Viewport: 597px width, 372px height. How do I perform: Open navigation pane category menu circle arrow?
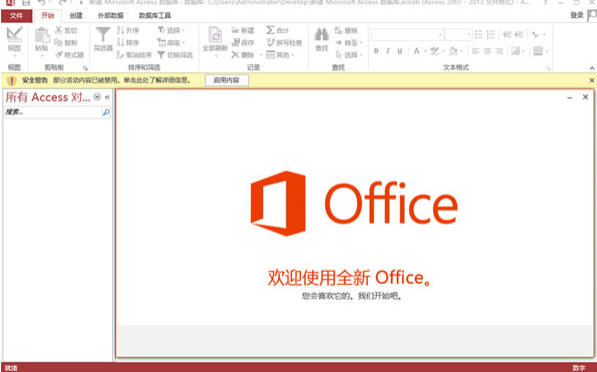click(x=97, y=97)
